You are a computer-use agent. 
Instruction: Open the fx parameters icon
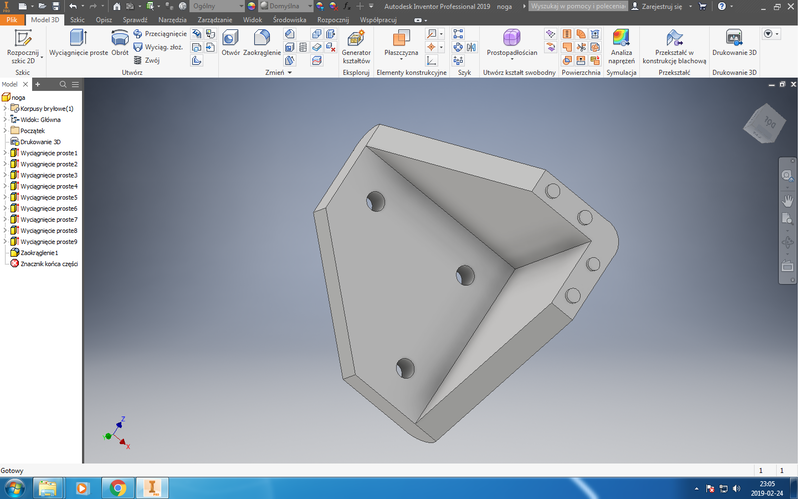coord(347,6)
